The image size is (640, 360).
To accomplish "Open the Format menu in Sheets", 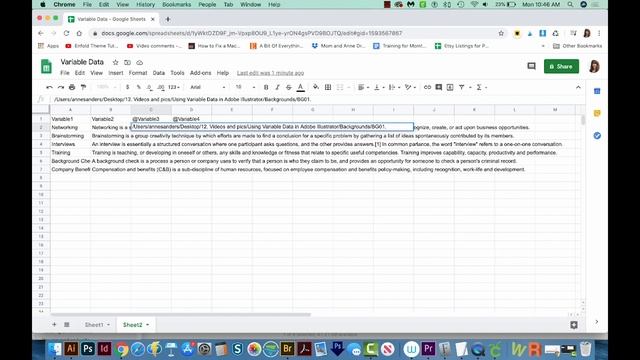I will pos(138,73).
